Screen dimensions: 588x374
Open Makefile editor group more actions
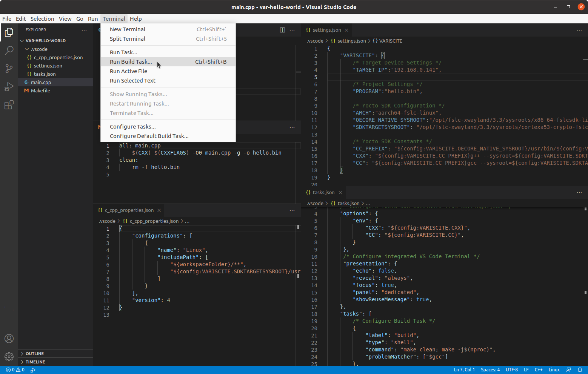(292, 127)
